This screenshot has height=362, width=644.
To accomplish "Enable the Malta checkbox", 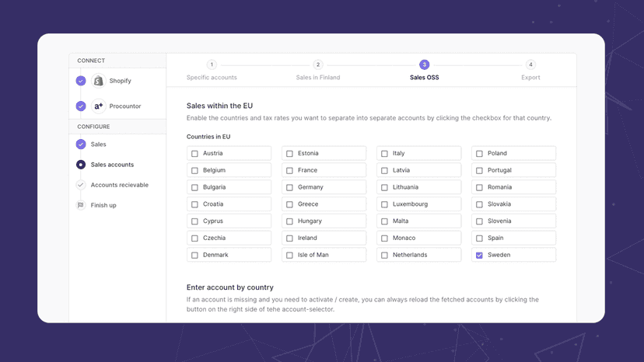I will tap(384, 221).
